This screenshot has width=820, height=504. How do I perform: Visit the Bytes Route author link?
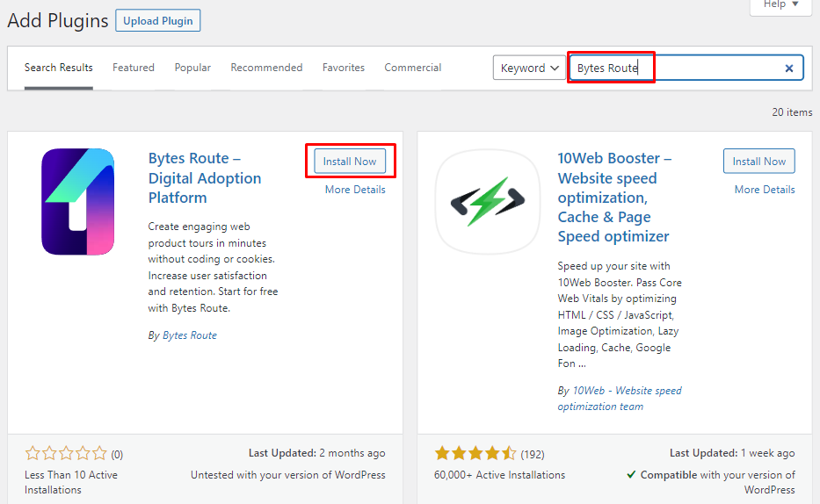click(x=189, y=335)
